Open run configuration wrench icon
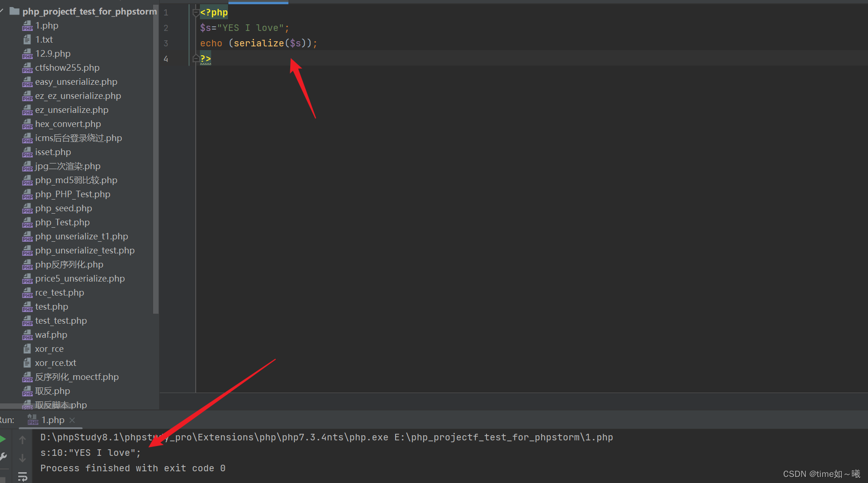Screen dimensions: 868x483 [x=3, y=457]
